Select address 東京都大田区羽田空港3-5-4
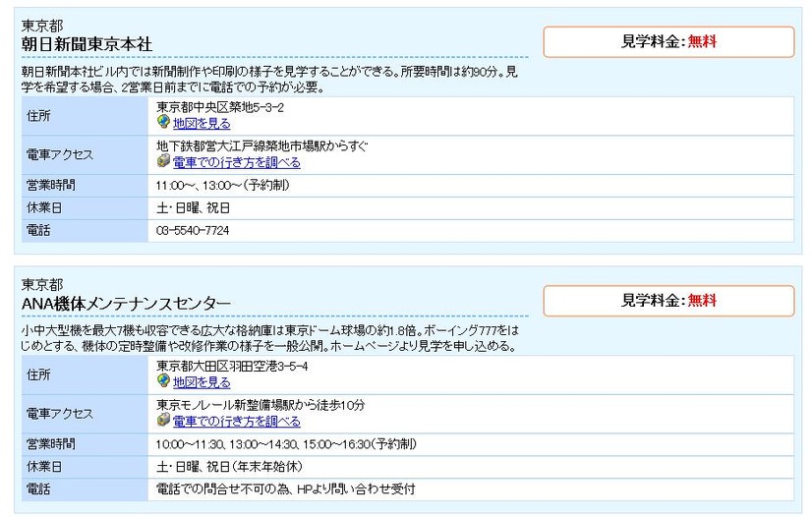Screen dimensions: 812x517 [x=232, y=367]
